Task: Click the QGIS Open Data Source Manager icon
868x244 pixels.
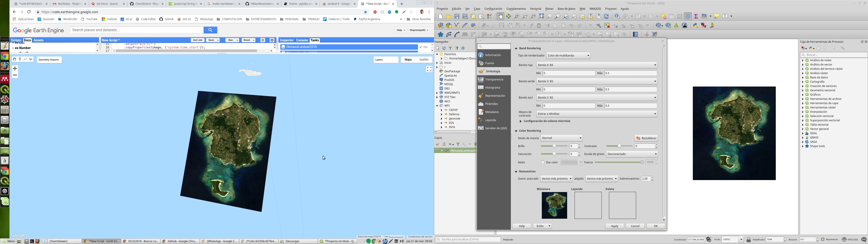Action: (441, 26)
